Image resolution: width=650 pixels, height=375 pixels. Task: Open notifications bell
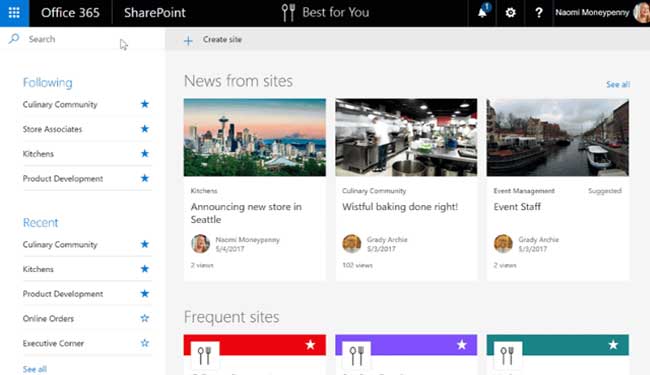point(482,12)
